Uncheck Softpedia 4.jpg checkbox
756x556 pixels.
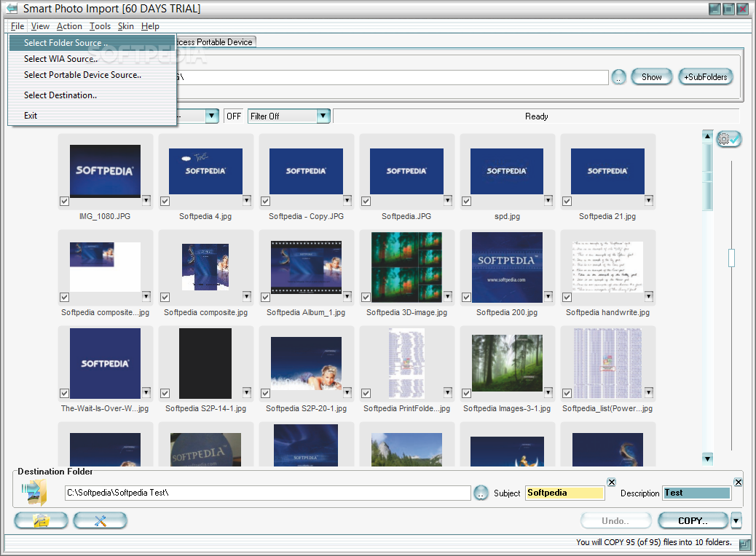pyautogui.click(x=165, y=201)
